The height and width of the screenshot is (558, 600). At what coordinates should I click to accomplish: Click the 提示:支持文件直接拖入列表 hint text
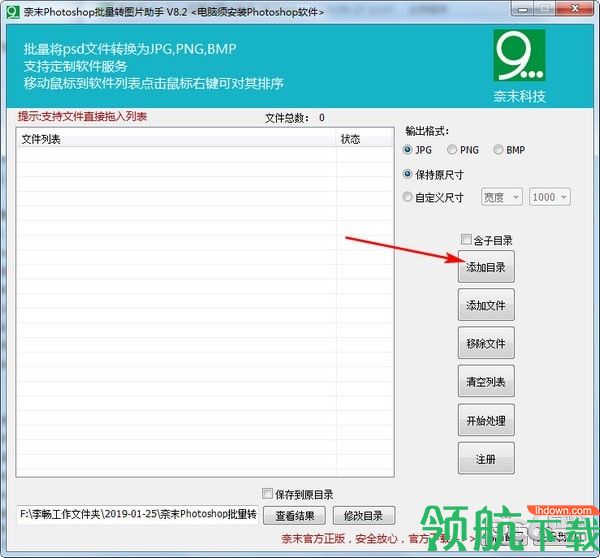[x=82, y=116]
